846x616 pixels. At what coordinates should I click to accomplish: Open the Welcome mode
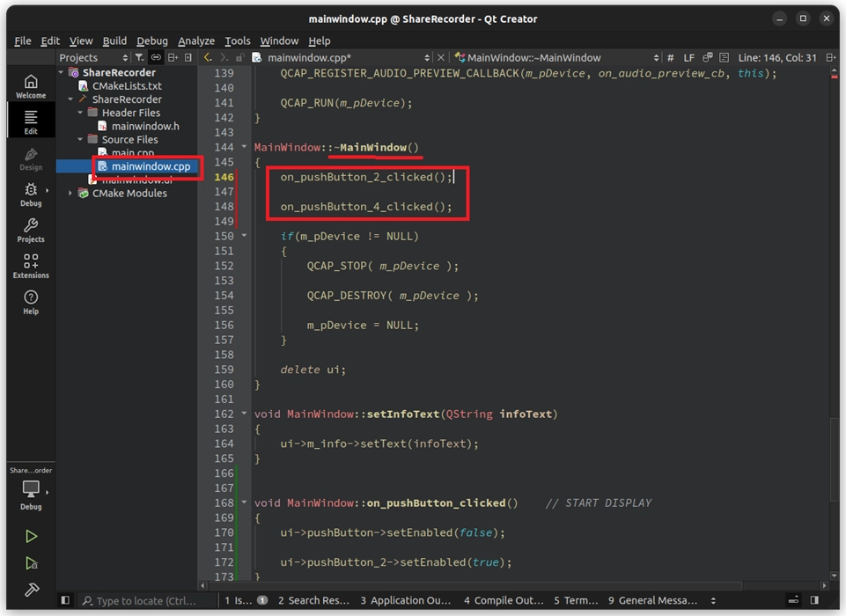point(31,86)
